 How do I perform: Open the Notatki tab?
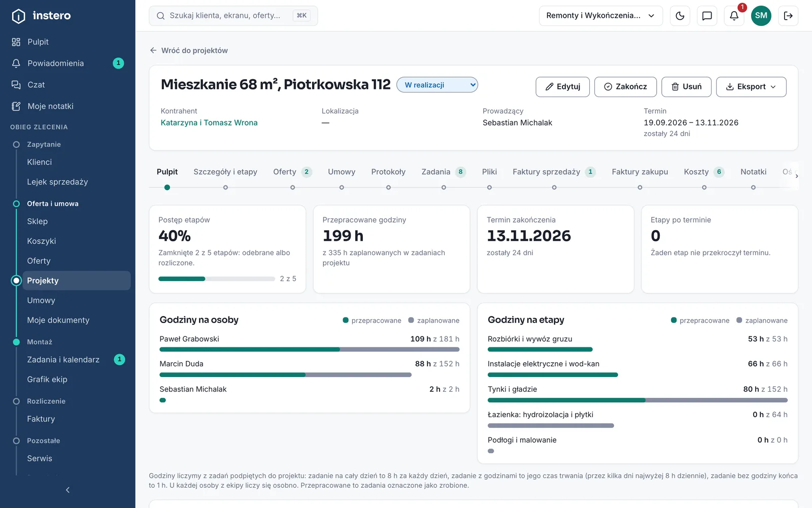click(x=753, y=172)
